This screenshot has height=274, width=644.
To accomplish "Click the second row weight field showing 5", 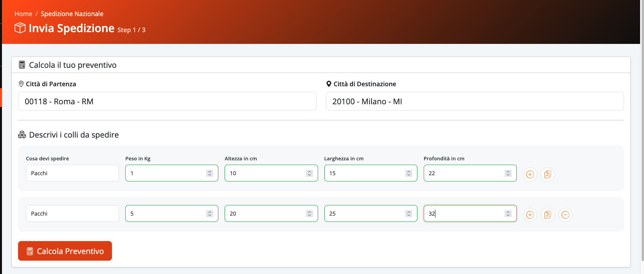I will pyautogui.click(x=172, y=214).
